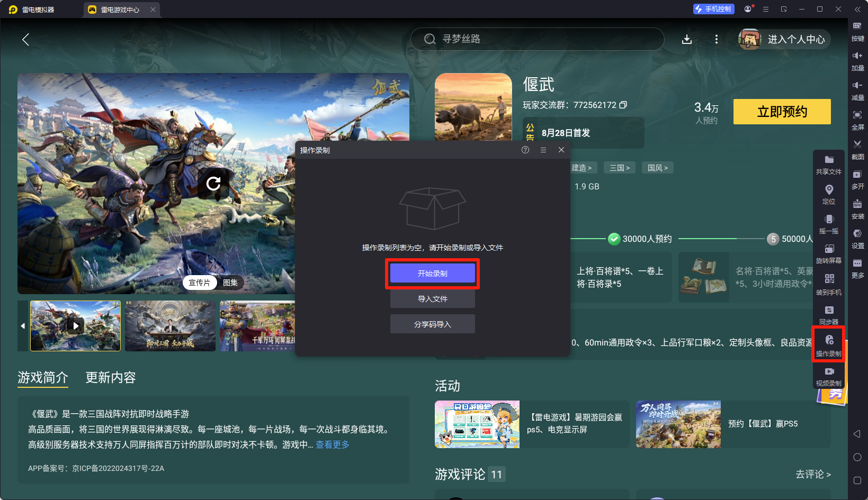This screenshot has width=868, height=500.
Task: Show previous thumbnails with the left arrow
Action: pyautogui.click(x=23, y=326)
